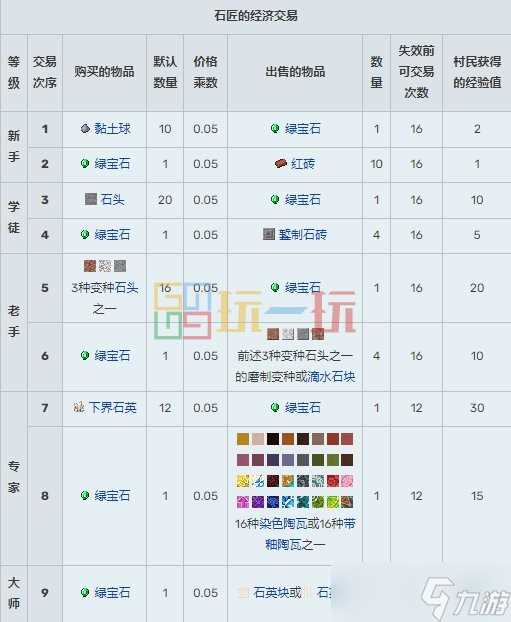Click the stone block icon beside 石头

coord(91,199)
